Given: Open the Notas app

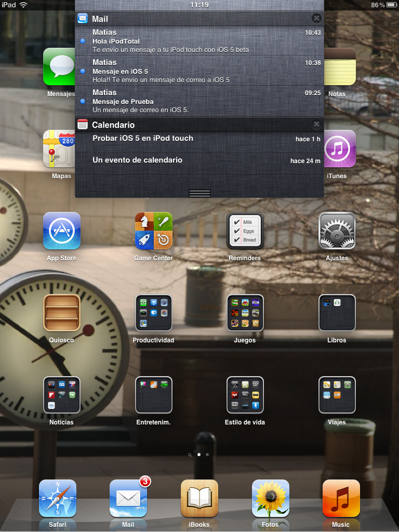Looking at the screenshot, I should click(x=340, y=66).
